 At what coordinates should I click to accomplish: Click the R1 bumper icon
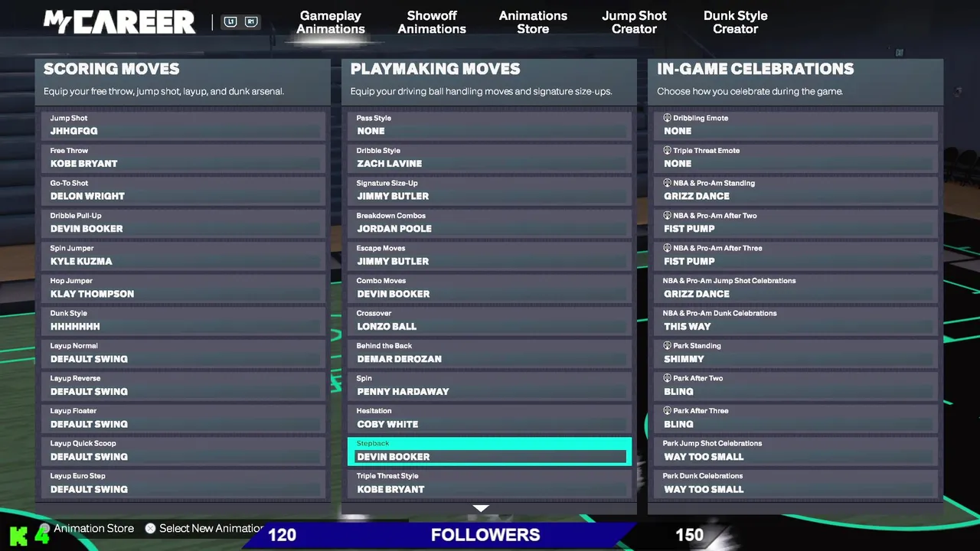pos(250,22)
